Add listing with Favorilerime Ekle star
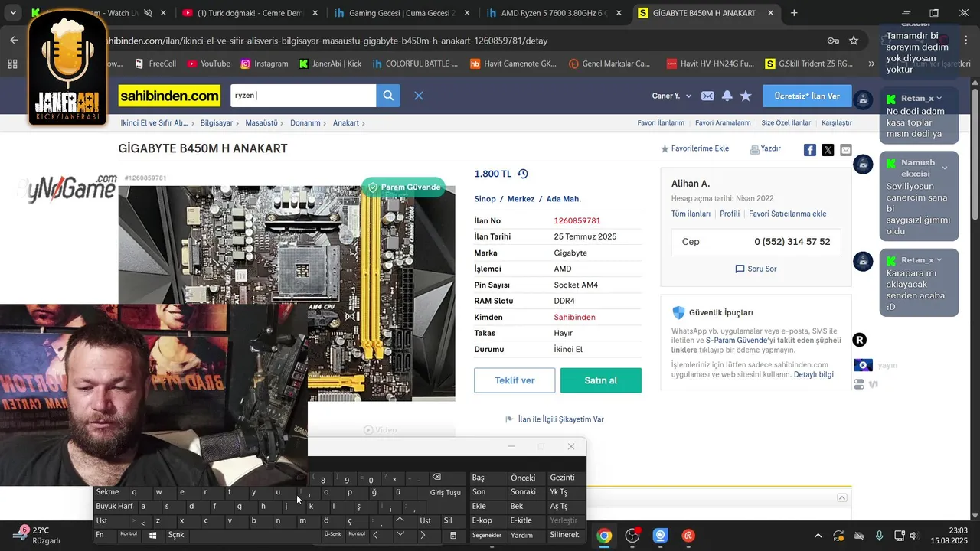Screen dimensions: 980x551 [695, 148]
